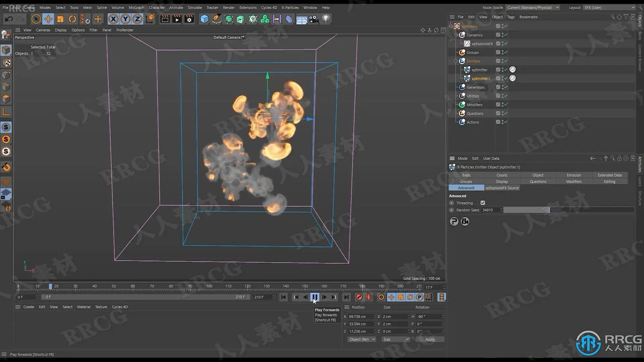Toggle enable checkmark for xpExplosiaFX
Viewport: 644px width, 362px height.
click(x=506, y=44)
